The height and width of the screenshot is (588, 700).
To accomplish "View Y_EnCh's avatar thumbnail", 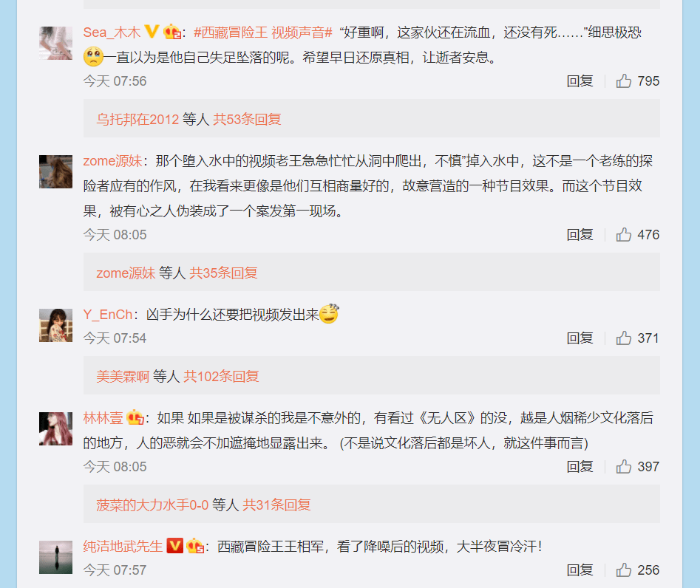I will coord(55,325).
